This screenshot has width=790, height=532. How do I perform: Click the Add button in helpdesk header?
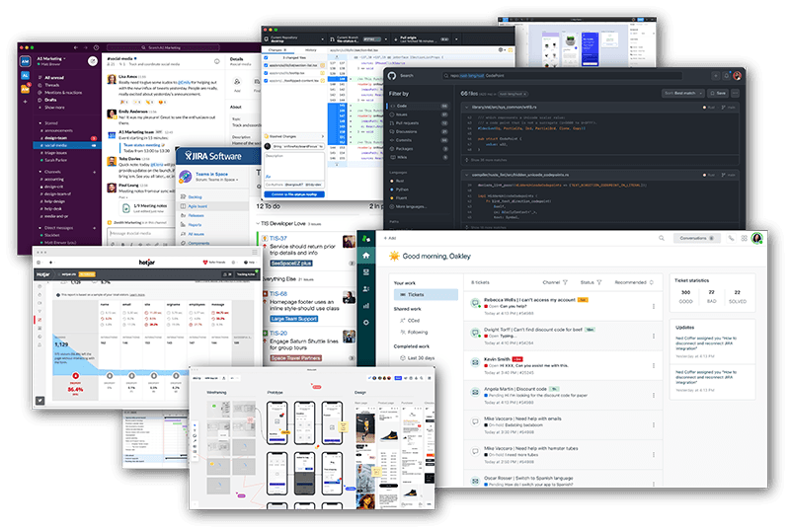tap(390, 238)
